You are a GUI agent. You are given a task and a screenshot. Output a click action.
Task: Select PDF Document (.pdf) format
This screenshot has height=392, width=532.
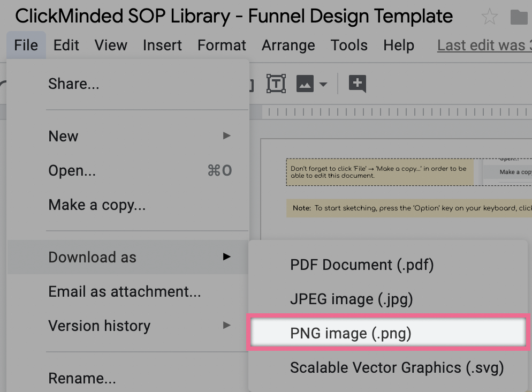[362, 265]
